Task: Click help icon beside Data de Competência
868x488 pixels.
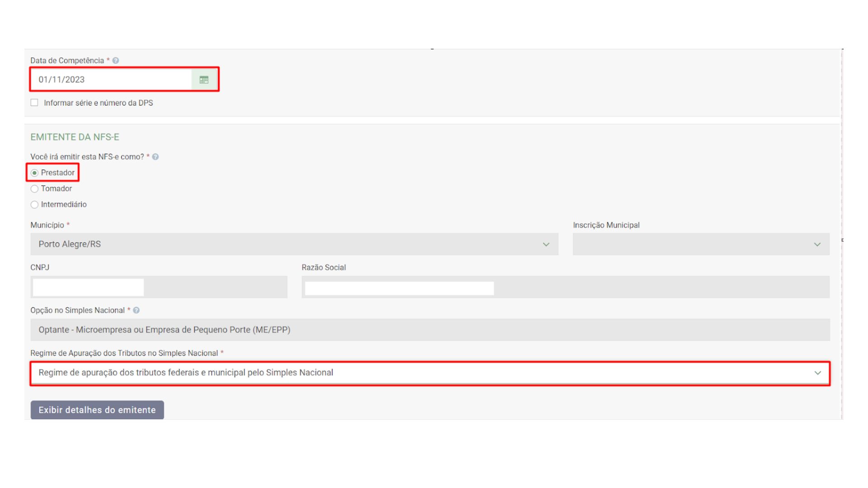Action: click(x=116, y=61)
